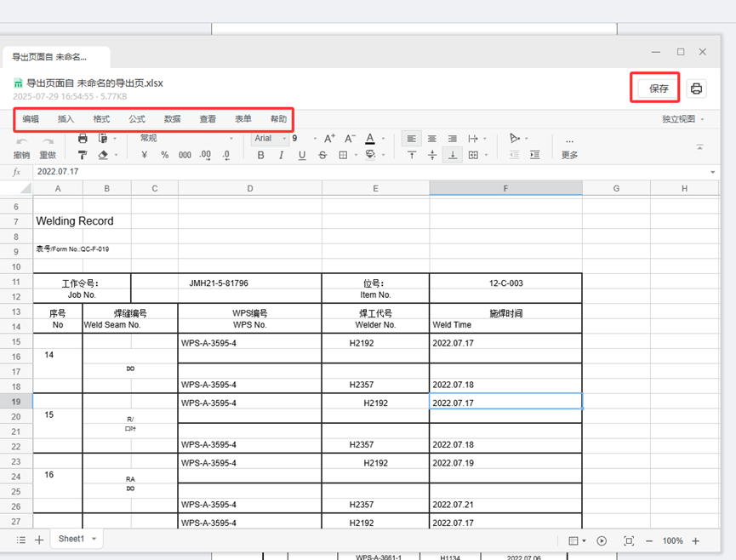Add a new sheet with plus icon
Viewport: 736px width, 560px height.
pyautogui.click(x=39, y=540)
